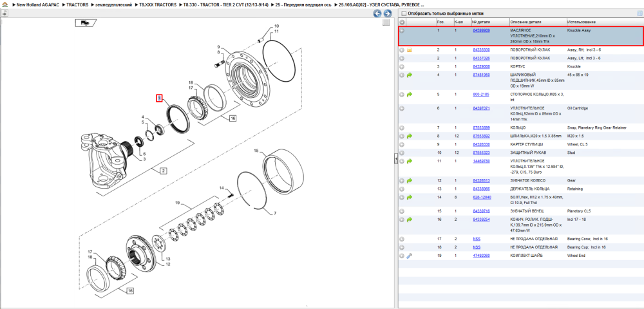
Task: Open the T8.XXX TRACTORS breadcrumb
Action: [158, 5]
